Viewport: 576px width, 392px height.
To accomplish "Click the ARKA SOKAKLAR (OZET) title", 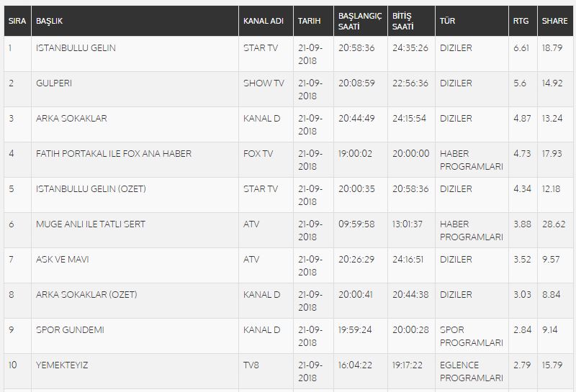I will (x=86, y=295).
